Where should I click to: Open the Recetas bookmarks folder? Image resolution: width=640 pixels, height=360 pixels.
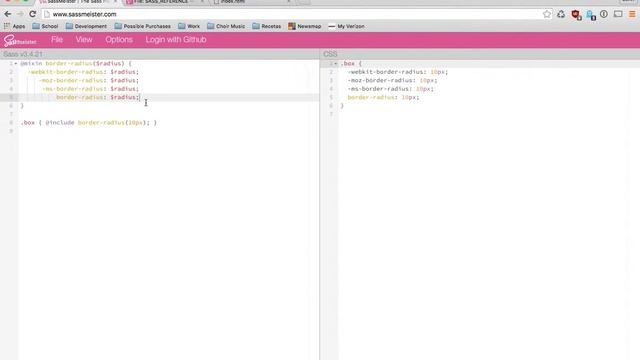[267, 26]
